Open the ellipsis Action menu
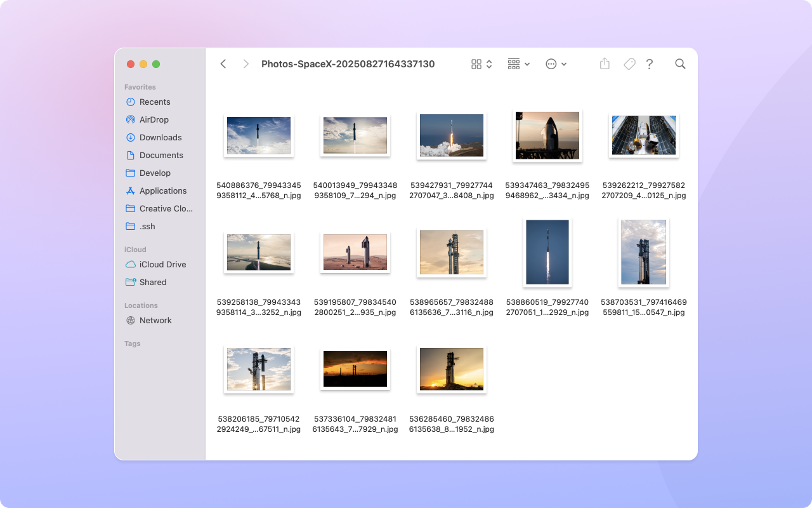The width and height of the screenshot is (812, 508). [551, 64]
